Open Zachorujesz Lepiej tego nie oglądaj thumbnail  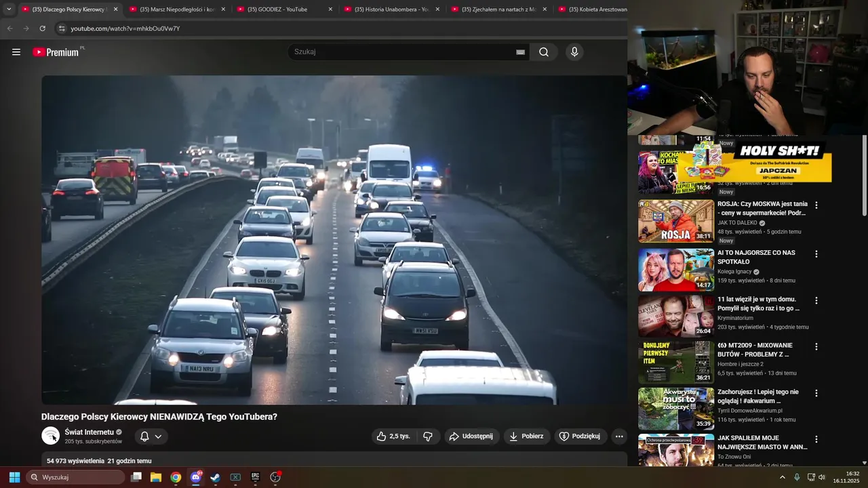click(676, 408)
